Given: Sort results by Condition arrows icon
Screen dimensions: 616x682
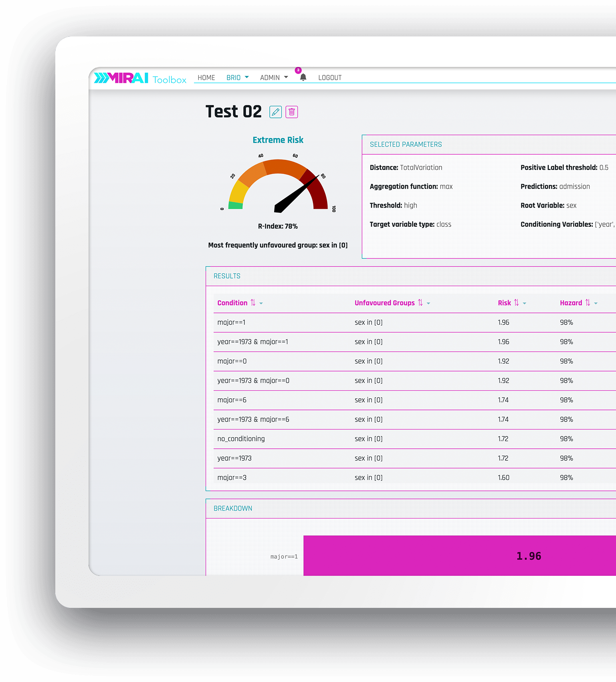Looking at the screenshot, I should [253, 303].
